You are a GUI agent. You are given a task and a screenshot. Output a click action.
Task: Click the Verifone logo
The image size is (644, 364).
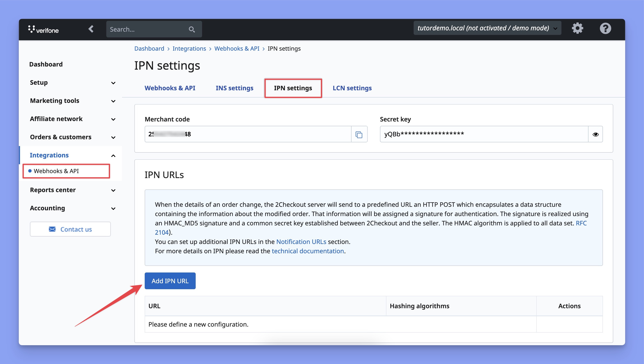[44, 30]
